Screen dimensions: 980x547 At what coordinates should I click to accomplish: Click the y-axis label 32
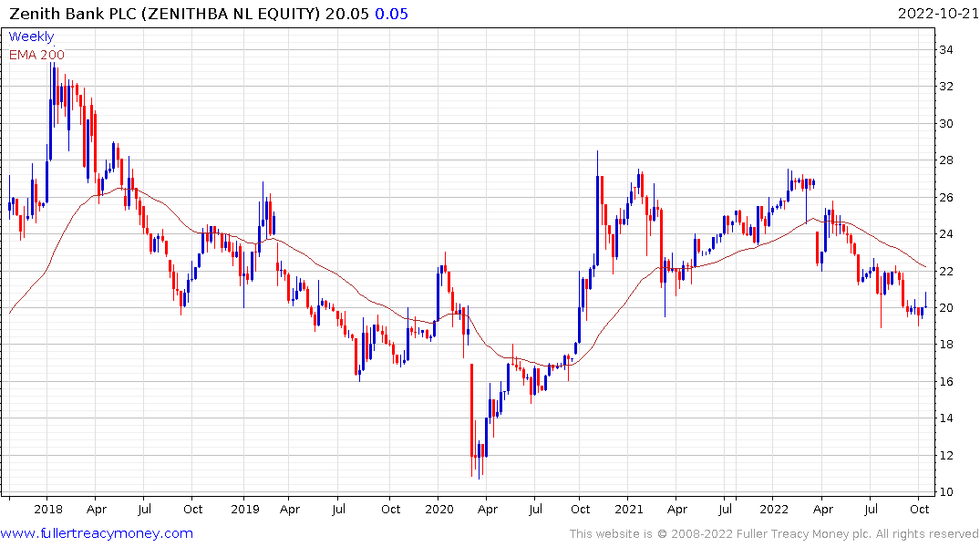946,87
